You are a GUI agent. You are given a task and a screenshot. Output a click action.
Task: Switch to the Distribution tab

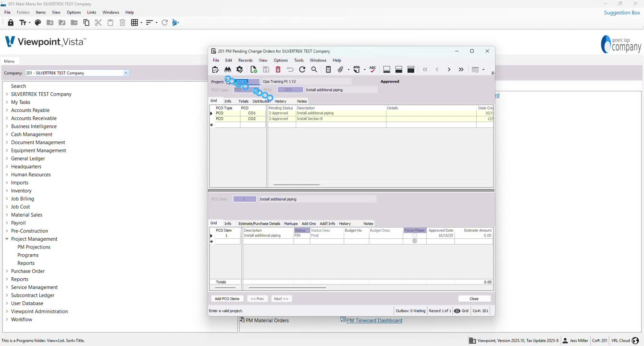click(x=261, y=101)
